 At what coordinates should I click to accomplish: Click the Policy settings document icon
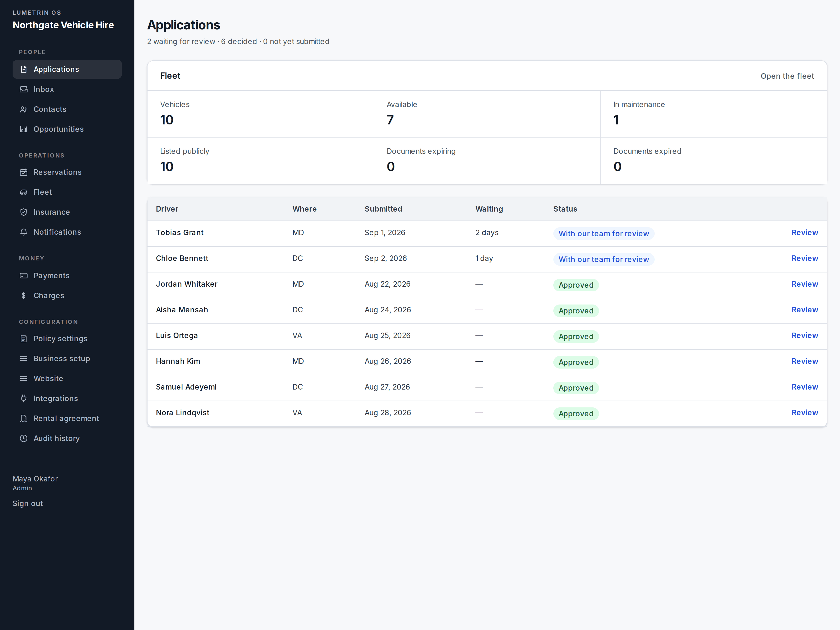pos(24,339)
